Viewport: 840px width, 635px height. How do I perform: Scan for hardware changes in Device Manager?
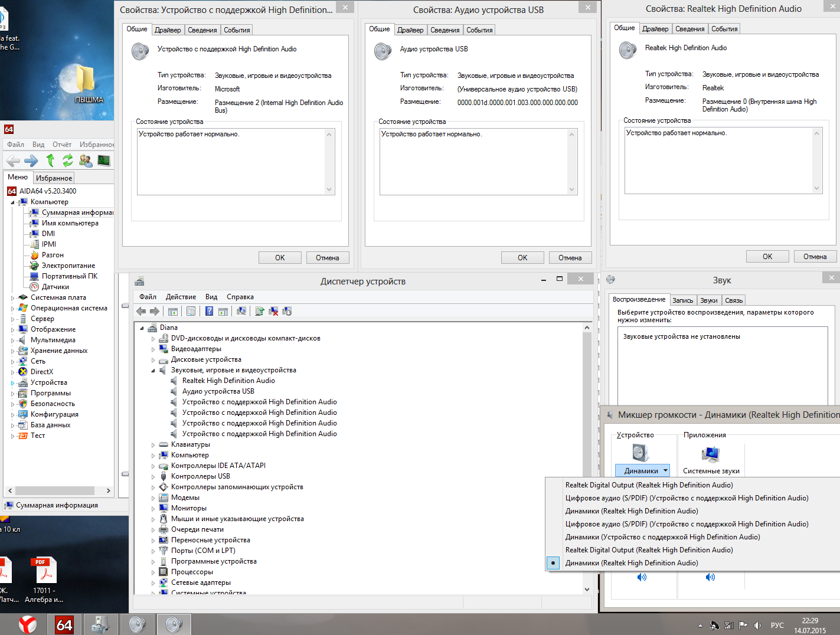tap(241, 312)
